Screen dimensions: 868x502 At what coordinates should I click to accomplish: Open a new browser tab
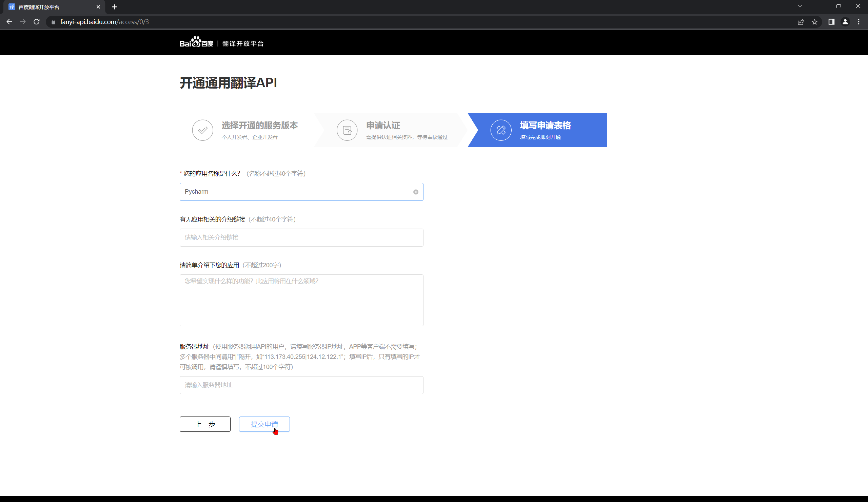point(114,7)
